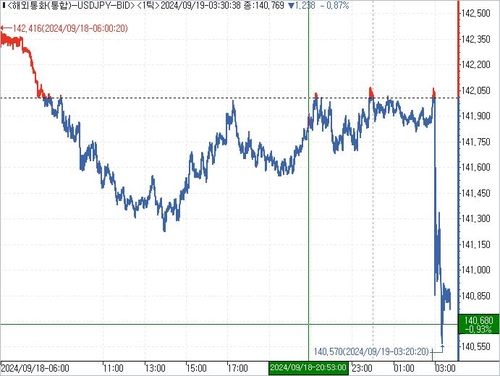Click the 141,300 price axis label
Image resolution: width=500 pixels, height=376 pixels.
tap(476, 219)
